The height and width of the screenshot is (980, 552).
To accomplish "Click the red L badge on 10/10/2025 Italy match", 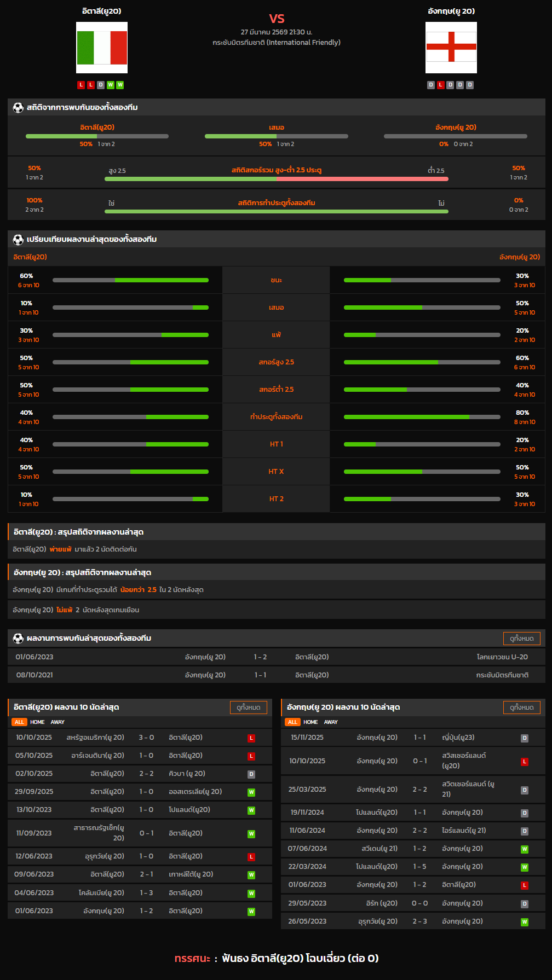I will pyautogui.click(x=251, y=738).
